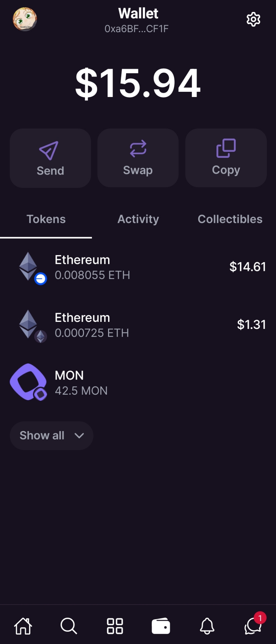Image resolution: width=276 pixels, height=644 pixels.
Task: Switch to the Collectibles tab
Action: [230, 219]
